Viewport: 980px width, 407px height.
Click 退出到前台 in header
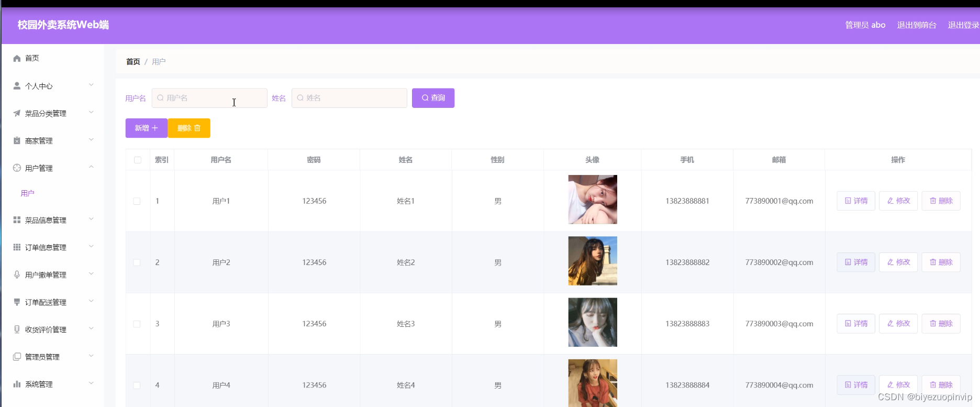pos(917,25)
